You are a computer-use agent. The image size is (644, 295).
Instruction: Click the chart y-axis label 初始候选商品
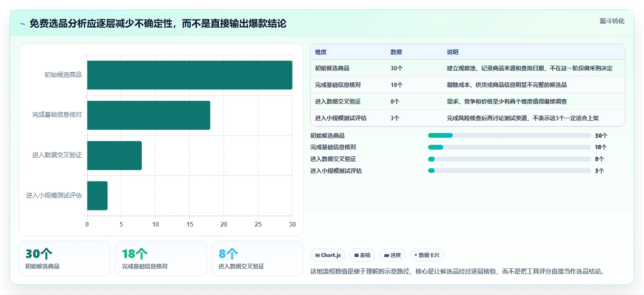click(x=63, y=75)
